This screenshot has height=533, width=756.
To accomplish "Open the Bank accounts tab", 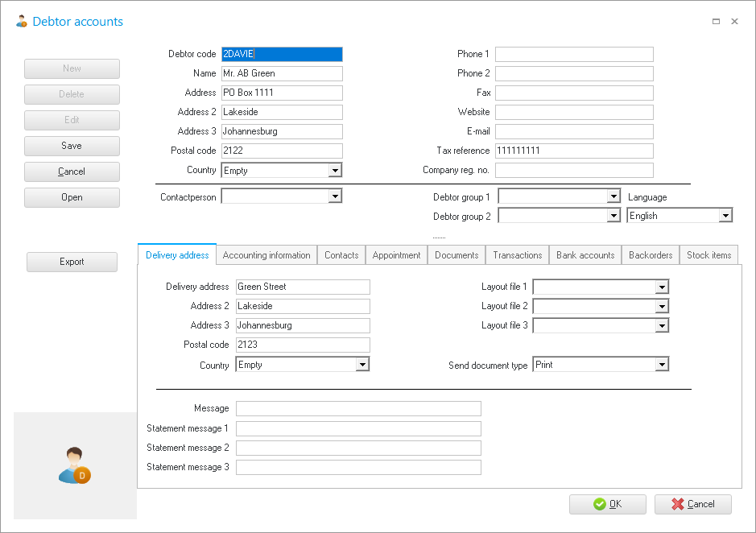I will 585,255.
